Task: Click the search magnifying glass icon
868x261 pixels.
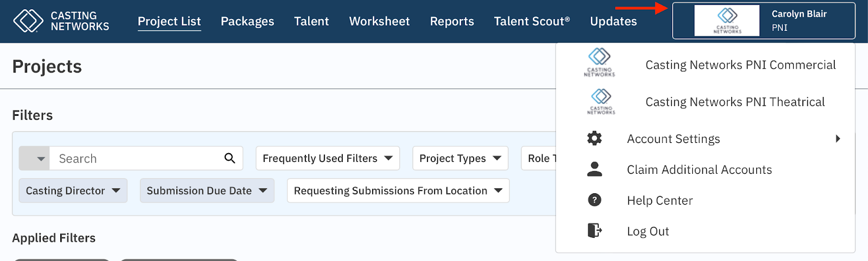Action: [x=229, y=158]
